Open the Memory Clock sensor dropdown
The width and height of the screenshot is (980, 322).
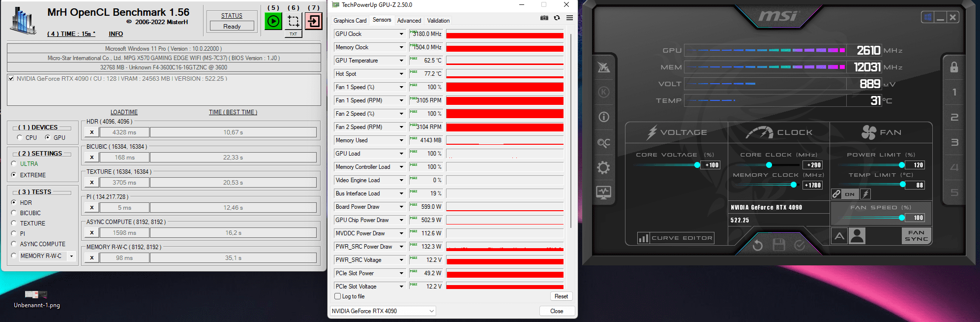click(x=401, y=47)
